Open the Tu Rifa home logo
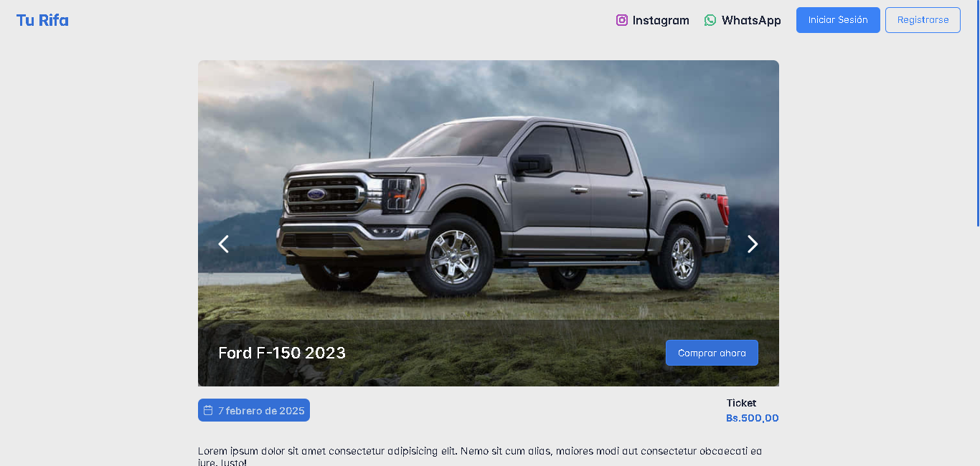The image size is (980, 466). coord(42,20)
